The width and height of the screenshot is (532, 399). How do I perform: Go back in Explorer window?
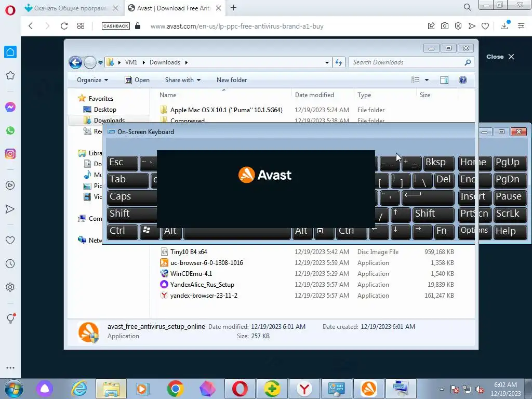tap(75, 62)
